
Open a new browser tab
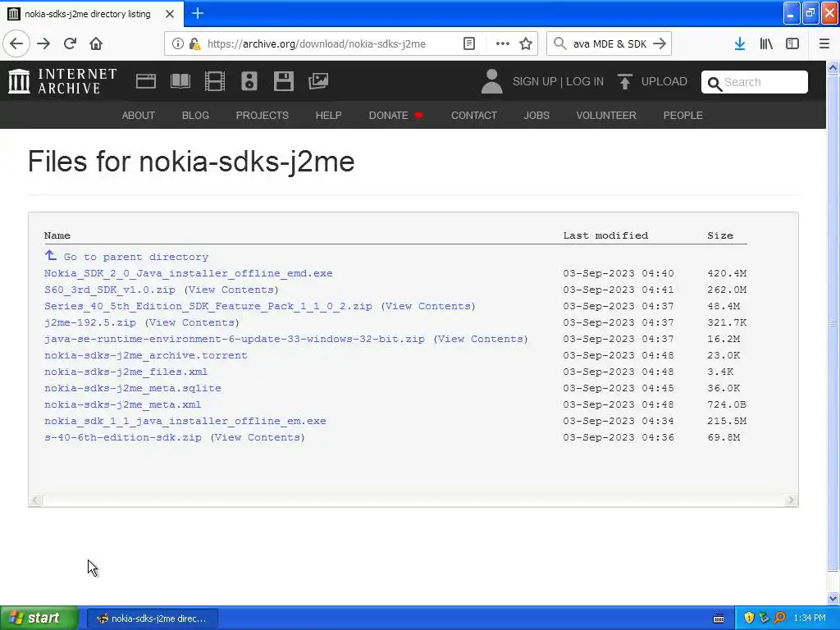(x=198, y=13)
